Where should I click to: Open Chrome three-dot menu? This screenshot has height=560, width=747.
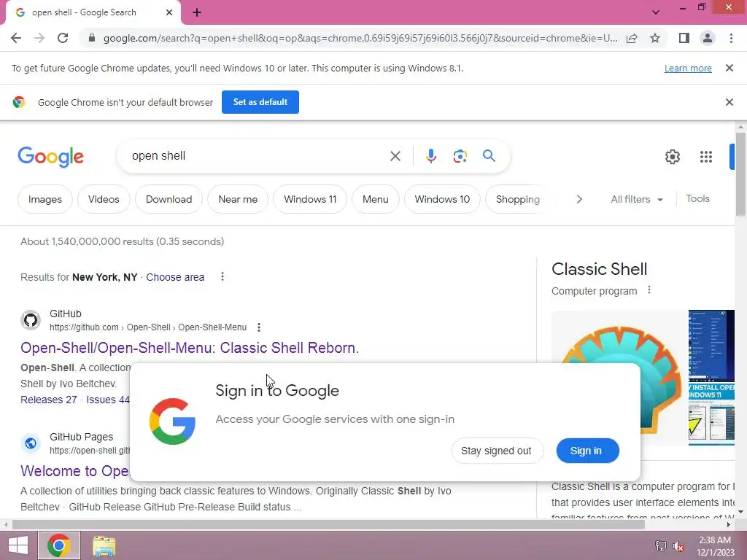tap(731, 38)
